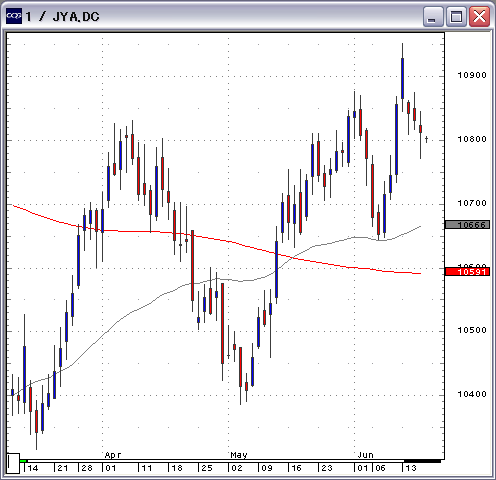Click the 10800 price axis label
The width and height of the screenshot is (496, 480).
pos(472,139)
